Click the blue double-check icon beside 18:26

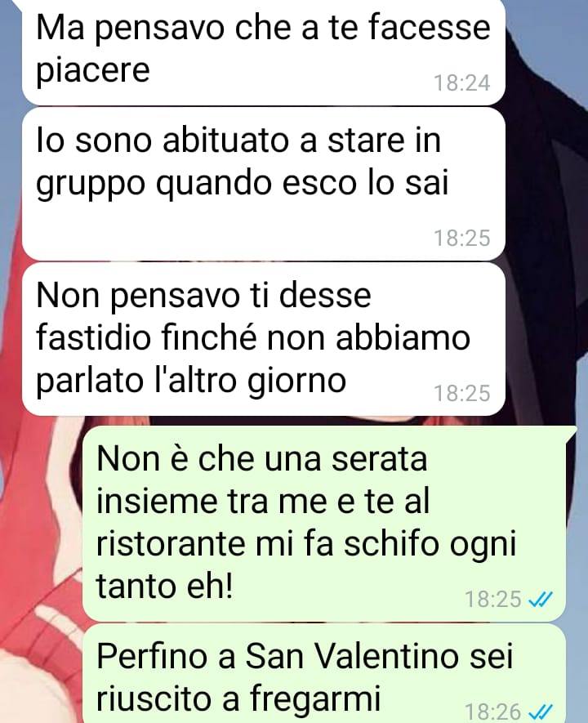[x=540, y=712]
